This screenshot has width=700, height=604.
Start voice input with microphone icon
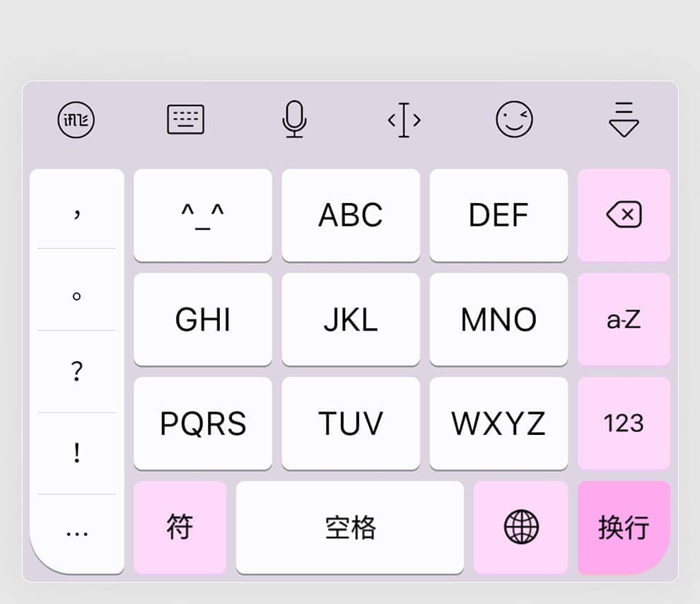tap(295, 120)
